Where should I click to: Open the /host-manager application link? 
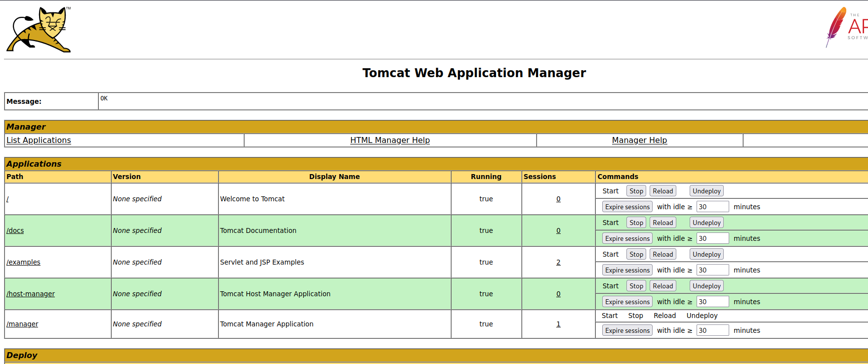click(x=31, y=294)
